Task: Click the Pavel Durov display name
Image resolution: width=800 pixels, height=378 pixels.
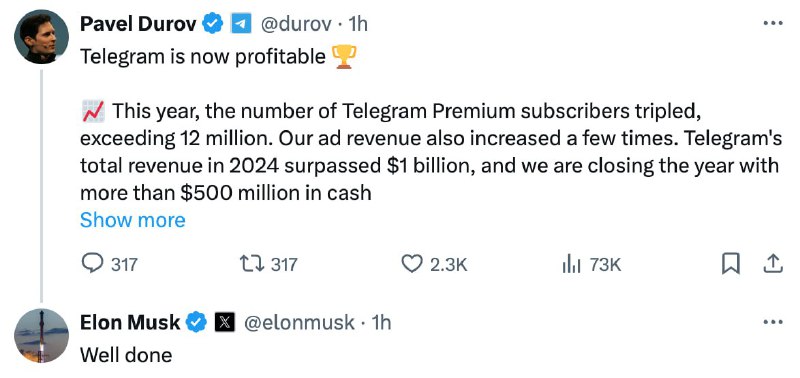Action: point(138,23)
